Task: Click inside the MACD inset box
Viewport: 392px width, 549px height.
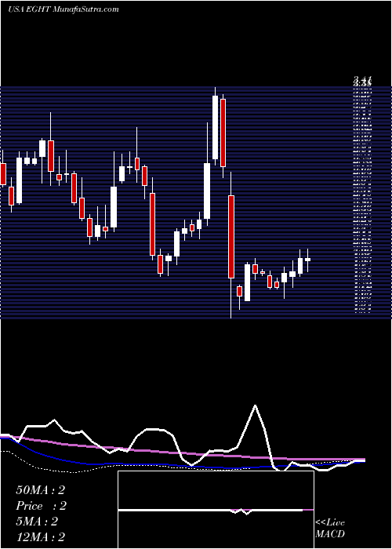Action: click(x=216, y=510)
